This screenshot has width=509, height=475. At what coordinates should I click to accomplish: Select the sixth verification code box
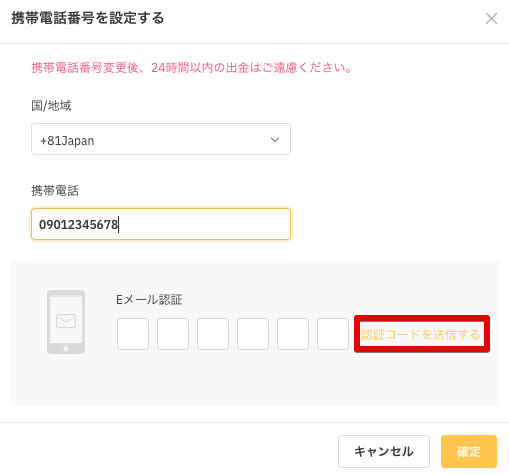point(333,334)
